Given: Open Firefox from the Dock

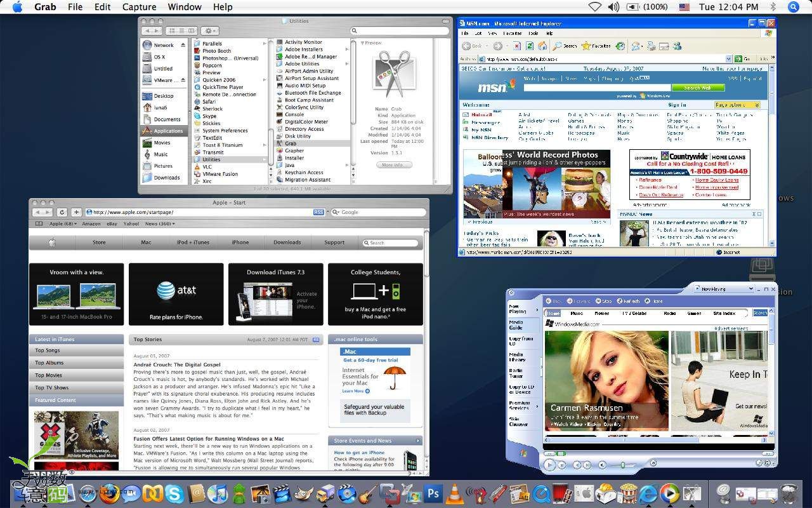Looking at the screenshot, I should point(110,493).
